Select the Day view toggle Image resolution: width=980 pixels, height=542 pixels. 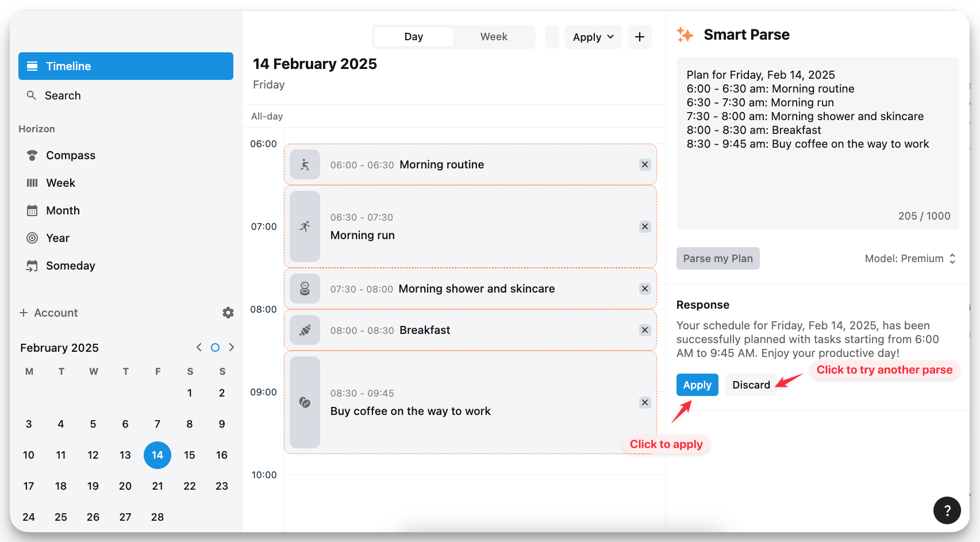[413, 37]
